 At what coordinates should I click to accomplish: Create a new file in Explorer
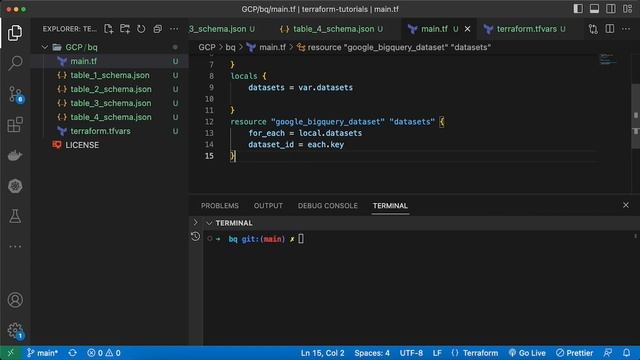click(x=109, y=29)
